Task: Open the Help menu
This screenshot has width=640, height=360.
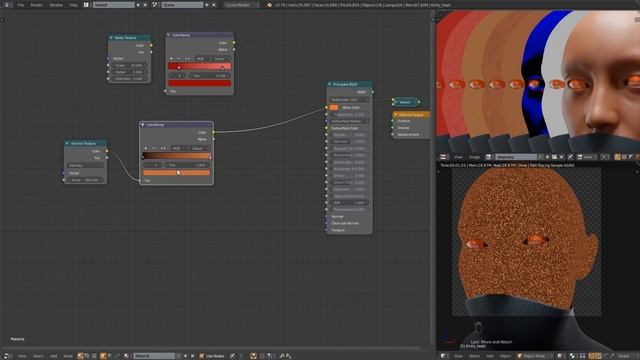Action: 73,5
